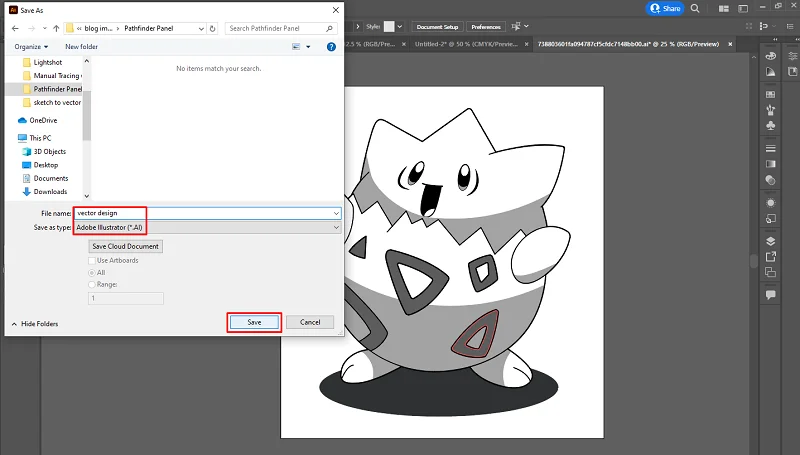Open the Stroke panel icon
The height and width of the screenshot is (455, 800).
click(770, 148)
